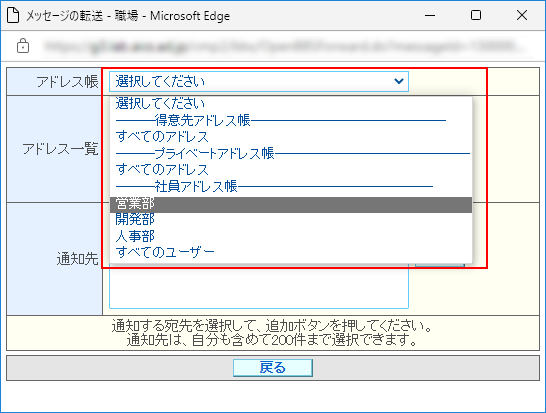This screenshot has height=413, width=546.
Task: Select 人事部 from the address book list
Action: coord(291,236)
